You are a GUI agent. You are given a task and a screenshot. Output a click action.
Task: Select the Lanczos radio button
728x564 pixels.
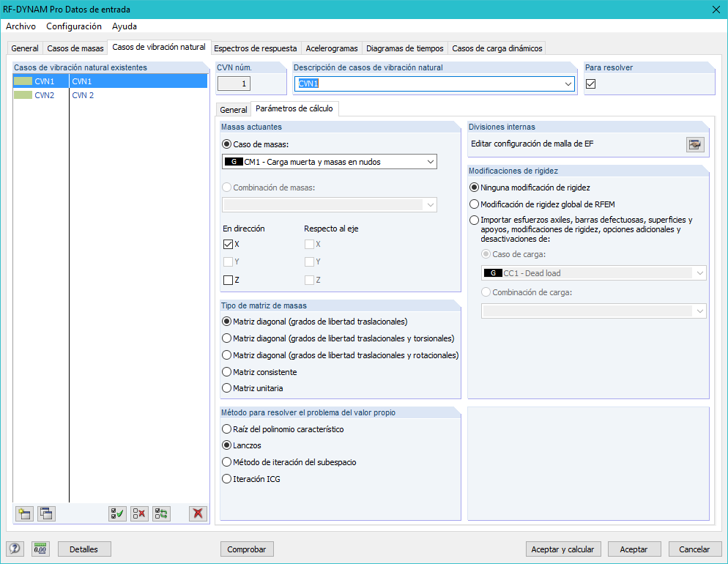(x=226, y=445)
